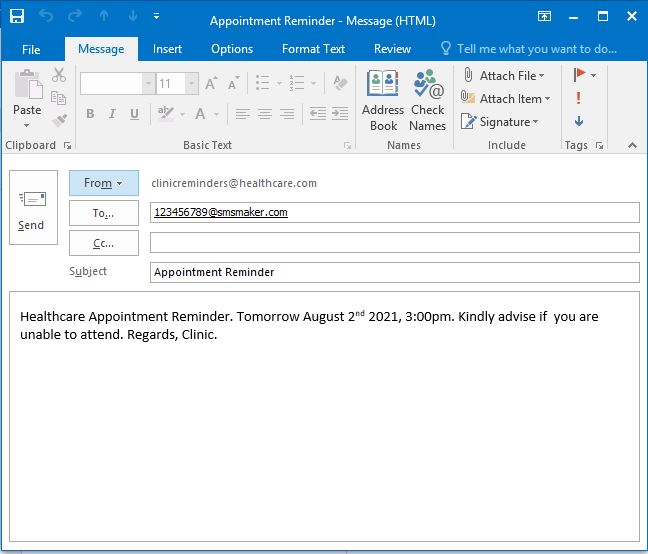Switch to the Insert tab
Image resolution: width=648 pixels, height=554 pixels.
[167, 49]
